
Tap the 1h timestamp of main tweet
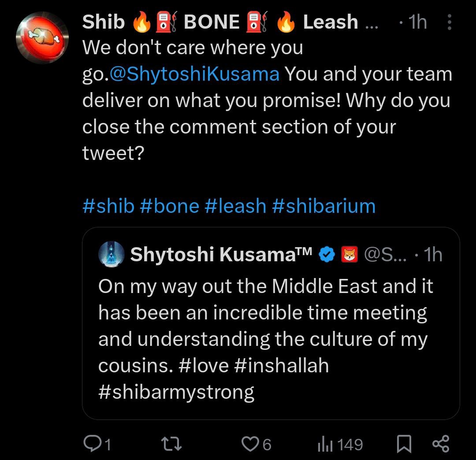point(417,22)
